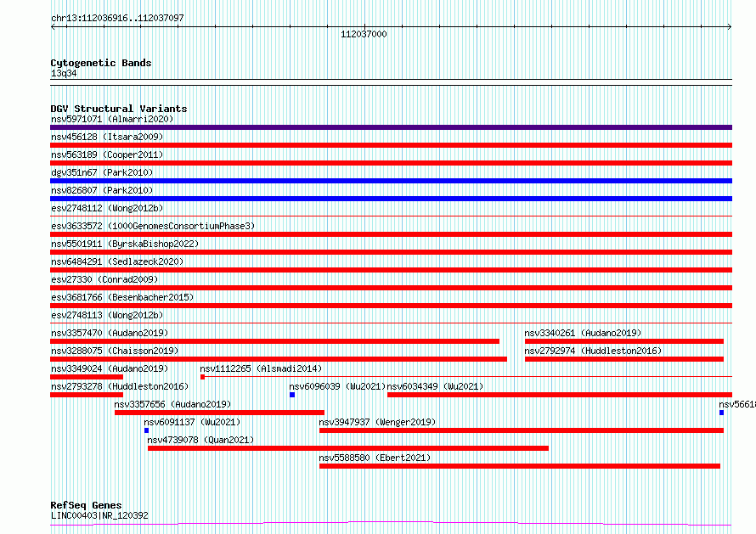Open the DGV Structural Variants track heading

click(x=118, y=109)
